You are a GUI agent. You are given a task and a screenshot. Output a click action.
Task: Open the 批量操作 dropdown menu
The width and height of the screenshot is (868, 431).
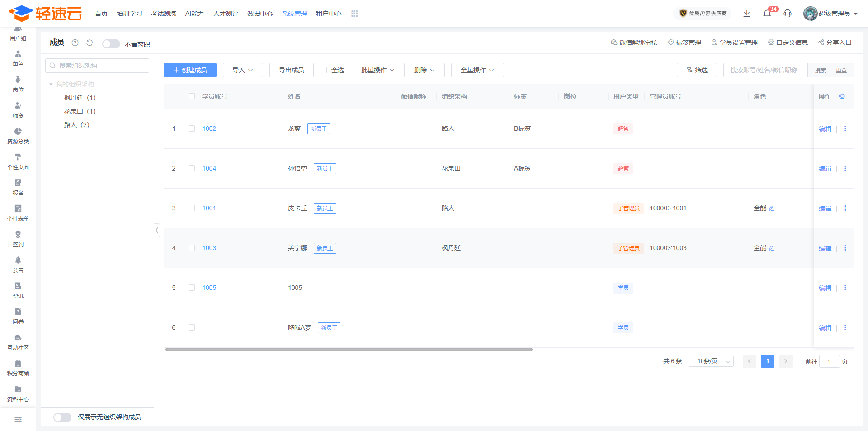pos(377,70)
